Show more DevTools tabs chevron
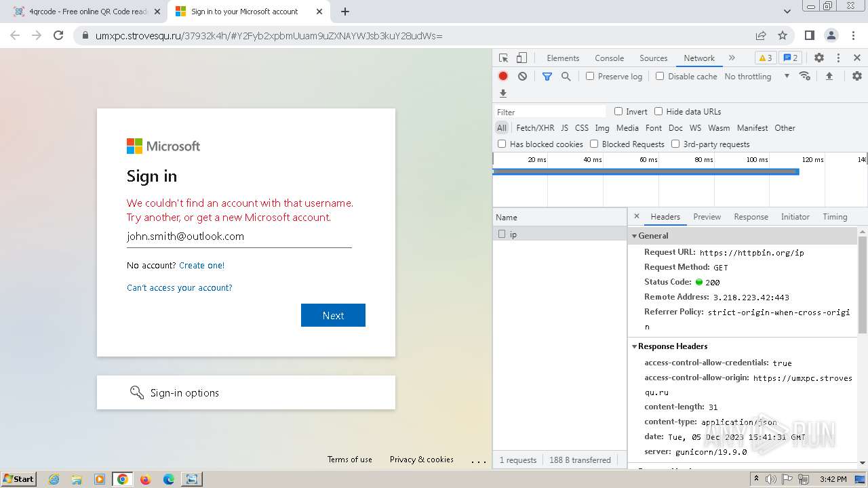Screen dimensions: 868x488 click(x=732, y=58)
